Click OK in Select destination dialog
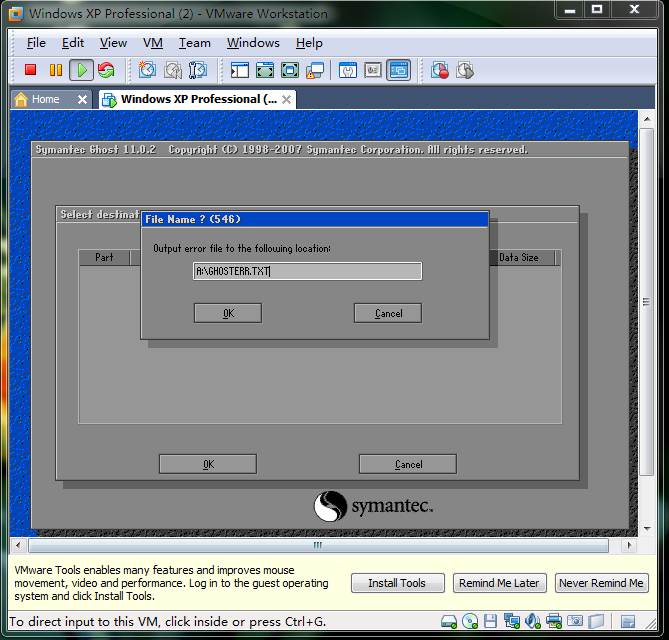This screenshot has width=669, height=640. tap(208, 464)
